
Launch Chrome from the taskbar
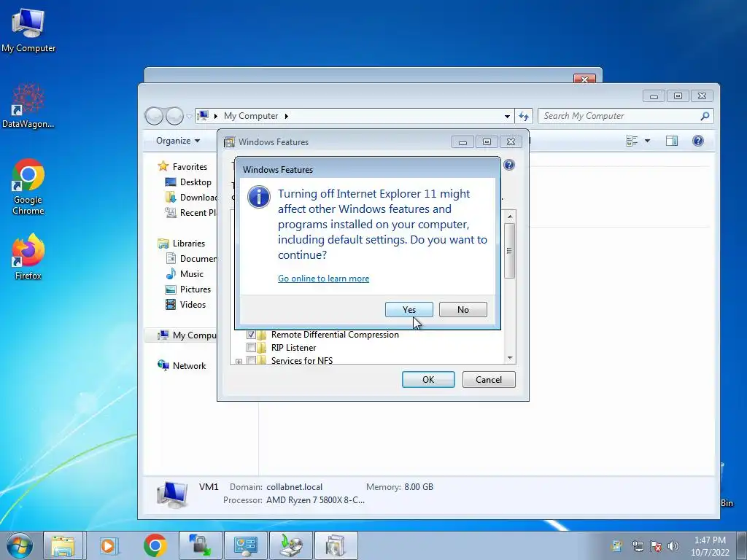155,545
